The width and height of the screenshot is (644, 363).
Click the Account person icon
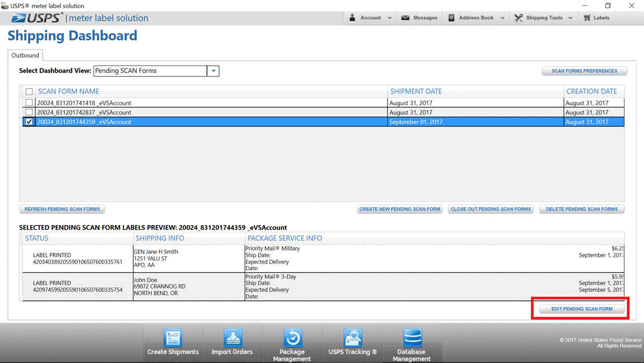click(352, 18)
